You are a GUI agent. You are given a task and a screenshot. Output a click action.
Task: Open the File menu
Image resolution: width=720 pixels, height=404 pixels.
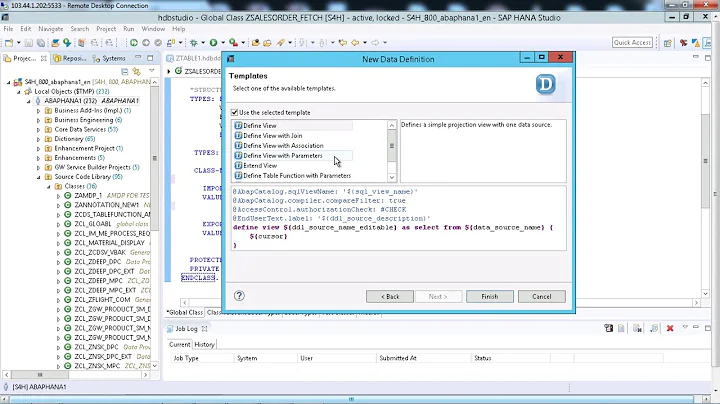(8, 28)
